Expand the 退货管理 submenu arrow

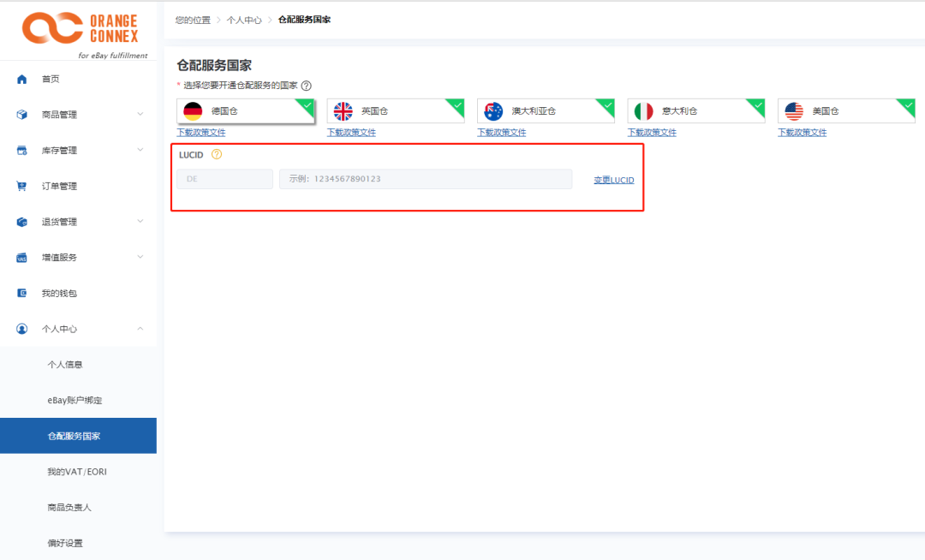pyautogui.click(x=140, y=221)
